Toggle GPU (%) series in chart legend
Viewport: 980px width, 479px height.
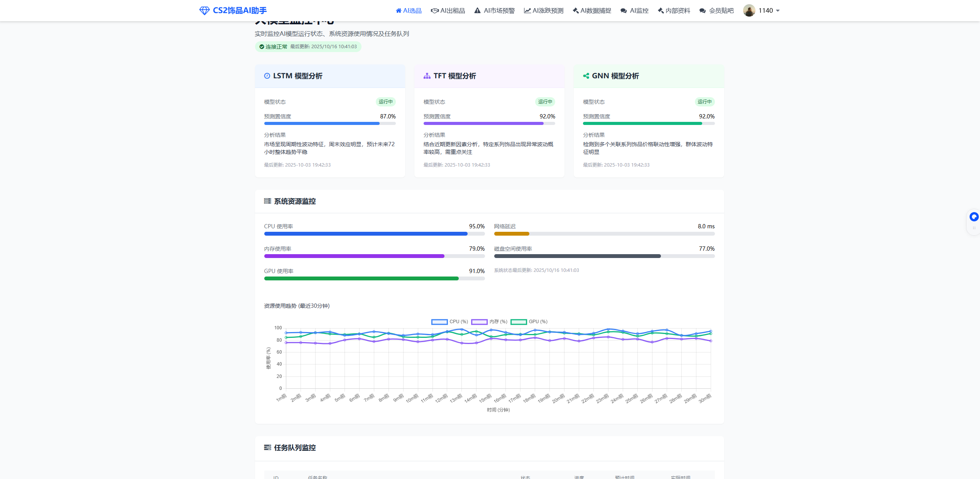click(529, 322)
